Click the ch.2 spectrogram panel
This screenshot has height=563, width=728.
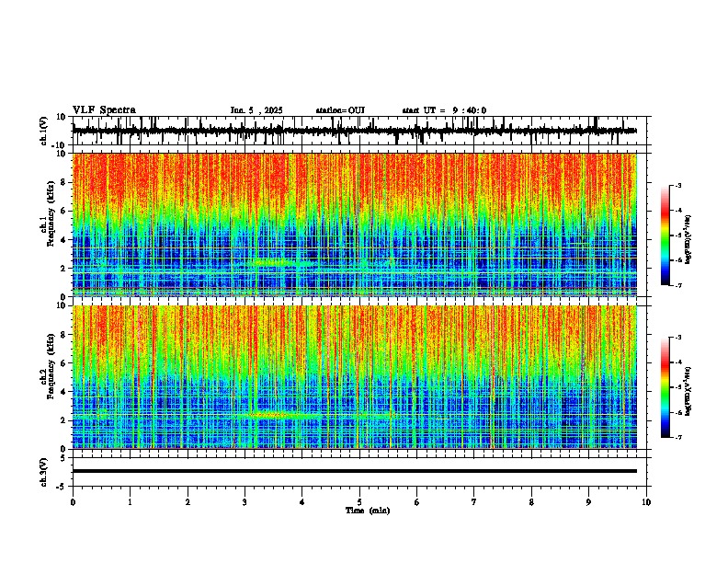(x=355, y=377)
